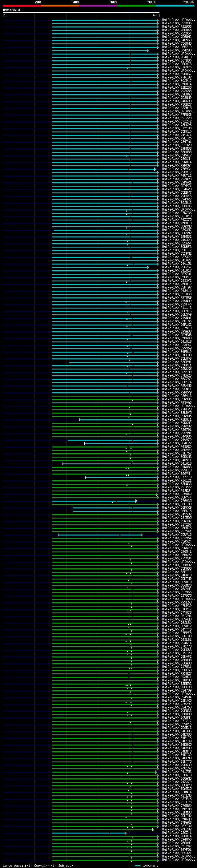Viewport: 197px width, 868px height.
Task: Select hit label UniRef100_P26791
Action: pyautogui.click(x=177, y=430)
